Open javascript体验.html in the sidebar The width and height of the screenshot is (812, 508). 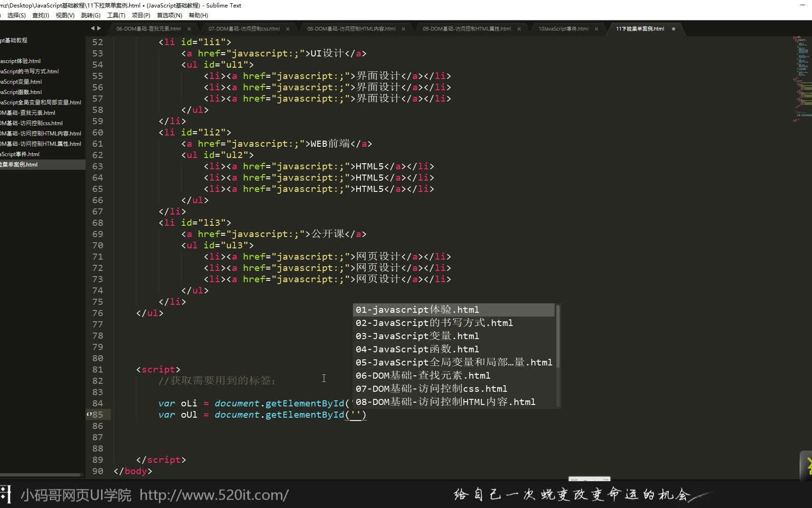20,61
